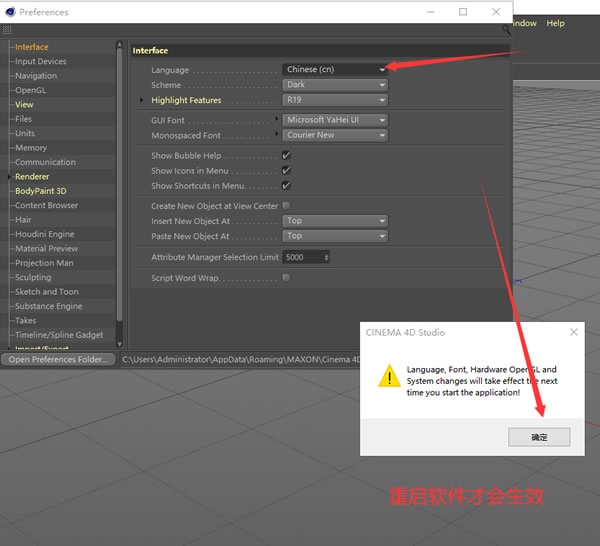600x546 pixels.
Task: Open the Scheme dropdown set to Dark
Action: [335, 85]
